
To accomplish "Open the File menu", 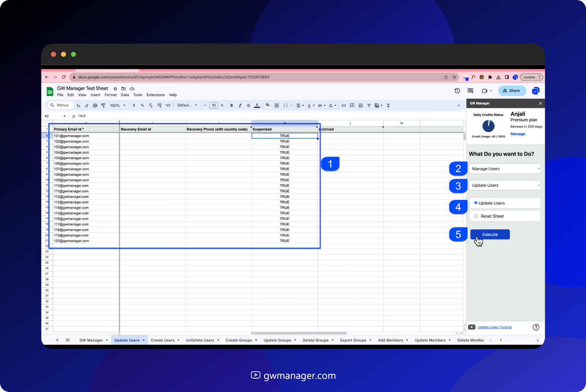I will click(60, 95).
